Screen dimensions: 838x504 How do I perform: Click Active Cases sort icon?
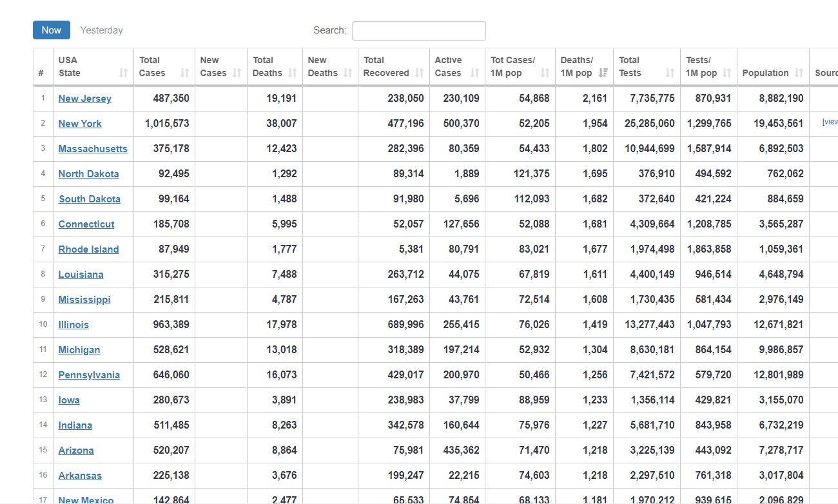[474, 73]
